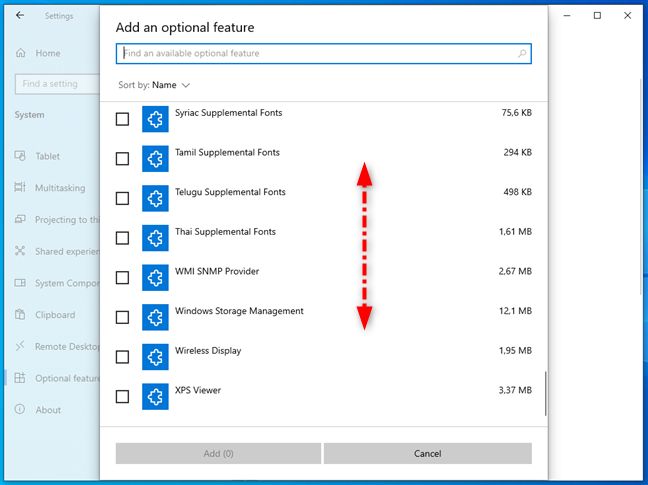Tick the XPS Viewer checkbox
Viewport: 648px width, 485px height.
point(122,397)
